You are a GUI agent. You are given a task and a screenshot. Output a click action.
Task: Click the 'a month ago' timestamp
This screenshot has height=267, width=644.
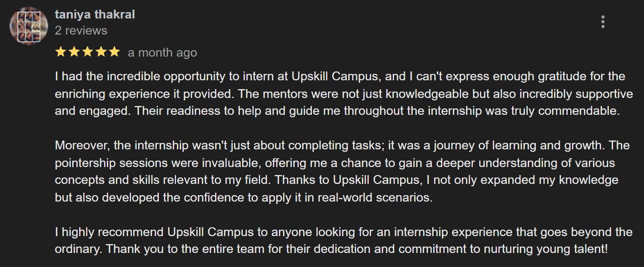pyautogui.click(x=162, y=53)
